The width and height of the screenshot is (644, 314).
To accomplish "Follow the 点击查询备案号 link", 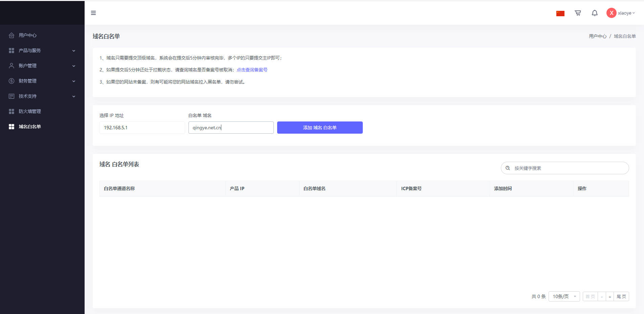I will 252,70.
